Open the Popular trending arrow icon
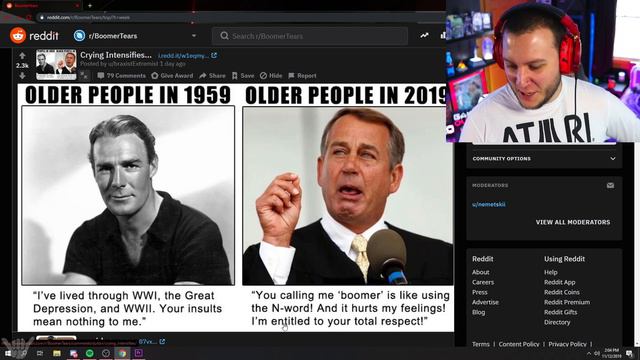 point(424,36)
